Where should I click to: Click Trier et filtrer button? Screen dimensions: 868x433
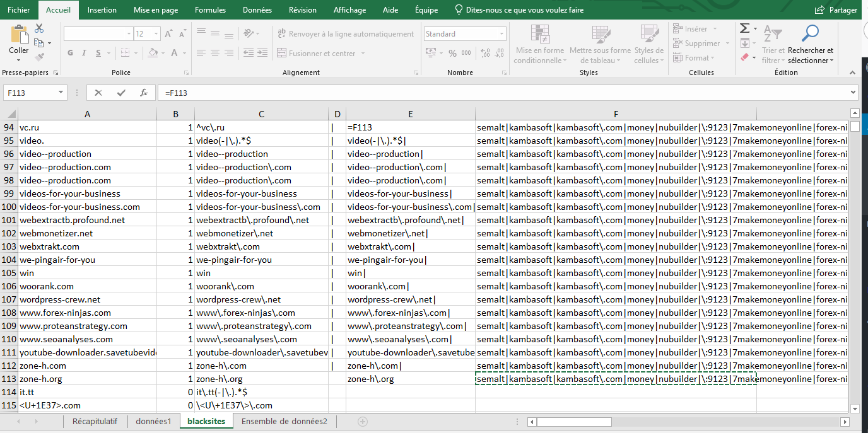(x=773, y=44)
